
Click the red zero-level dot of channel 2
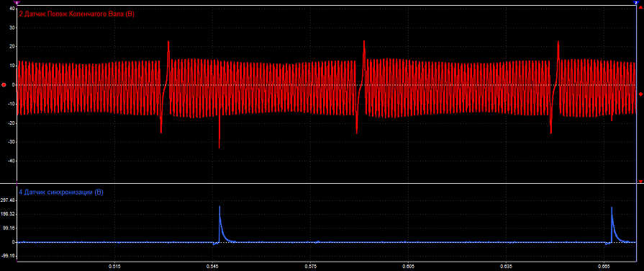[x=4, y=85]
